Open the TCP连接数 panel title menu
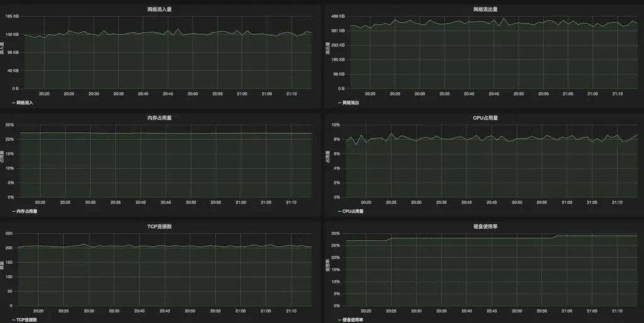Viewport: 644px width, 323px height. 159,227
